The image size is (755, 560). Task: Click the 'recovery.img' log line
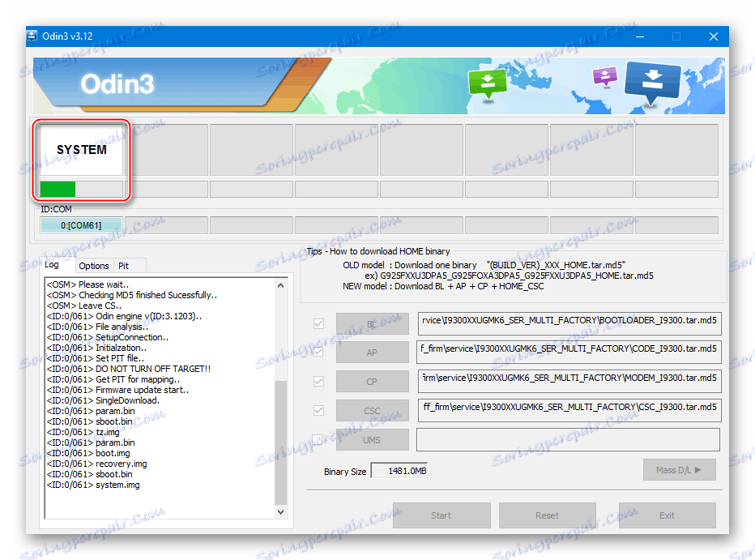click(x=96, y=464)
